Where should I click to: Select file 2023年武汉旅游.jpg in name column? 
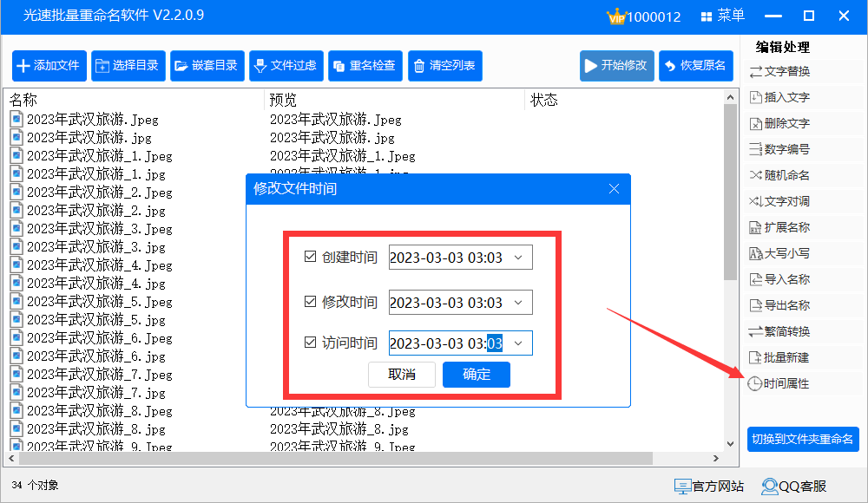[89, 138]
